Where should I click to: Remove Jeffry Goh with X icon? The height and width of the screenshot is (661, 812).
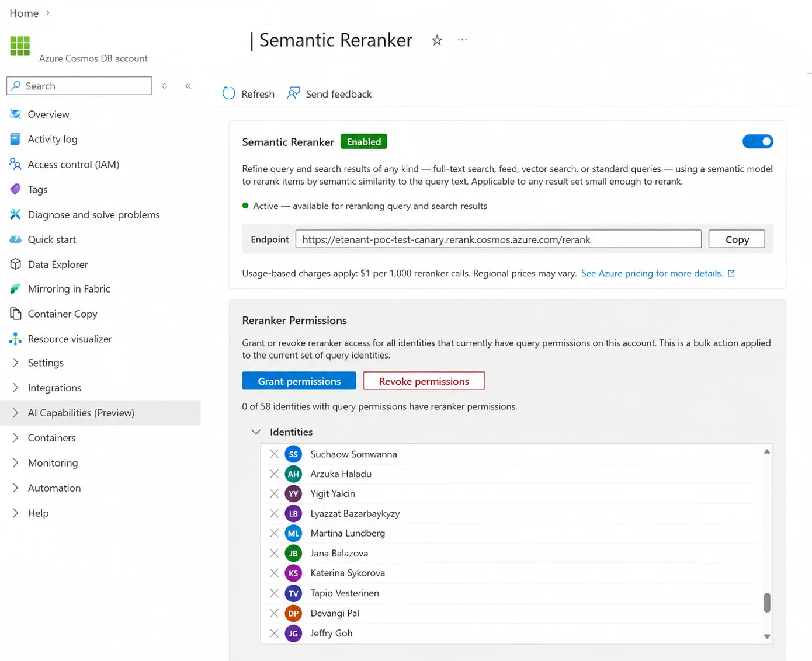coord(274,633)
